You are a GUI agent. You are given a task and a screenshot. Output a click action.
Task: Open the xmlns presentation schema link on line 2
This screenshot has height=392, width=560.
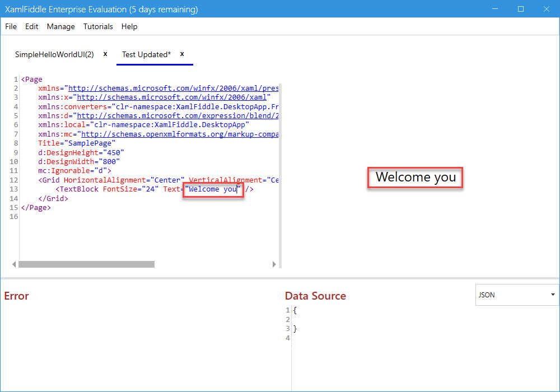pyautogui.click(x=173, y=88)
